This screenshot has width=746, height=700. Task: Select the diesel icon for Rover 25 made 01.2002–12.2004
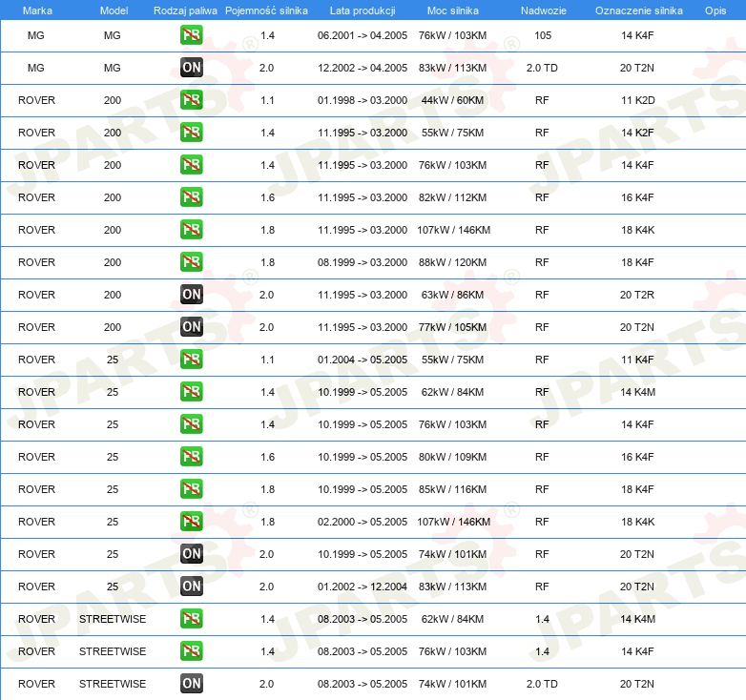191,587
